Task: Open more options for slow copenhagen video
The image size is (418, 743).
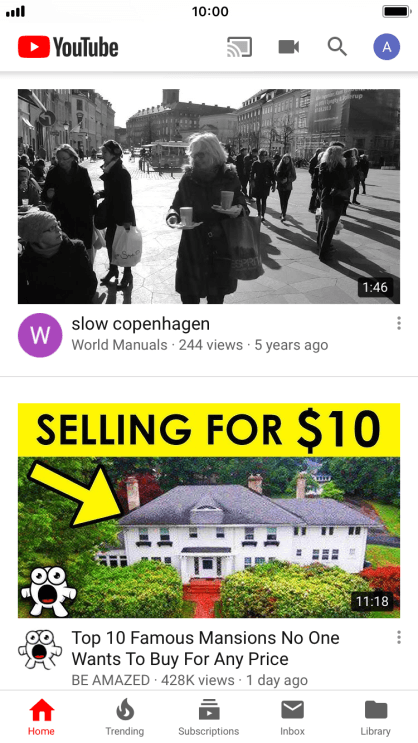Action: 399,323
